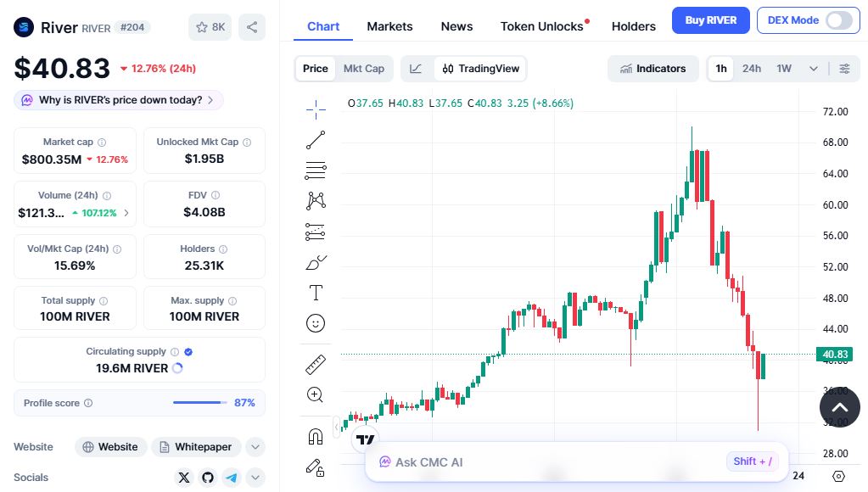Screen dimensions: 868x492
Task: Expand the Socials links dropdown
Action: pyautogui.click(x=255, y=478)
